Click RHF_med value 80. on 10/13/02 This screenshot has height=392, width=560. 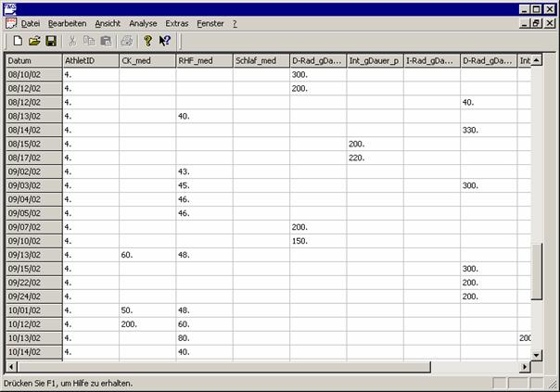pyautogui.click(x=204, y=338)
